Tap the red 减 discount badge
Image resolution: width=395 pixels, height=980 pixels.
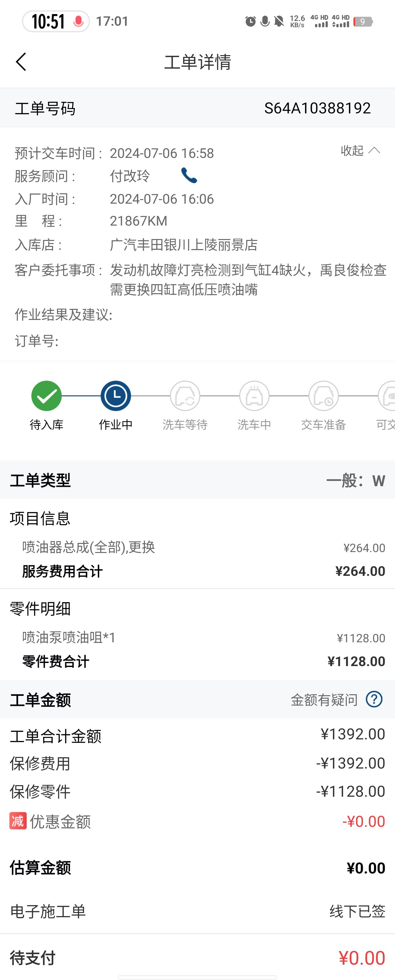[18, 821]
